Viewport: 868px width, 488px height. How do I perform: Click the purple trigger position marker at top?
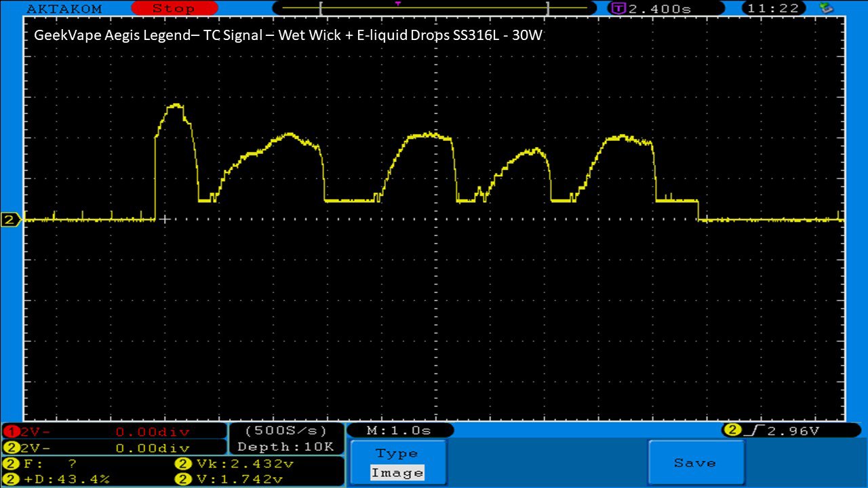397,3
